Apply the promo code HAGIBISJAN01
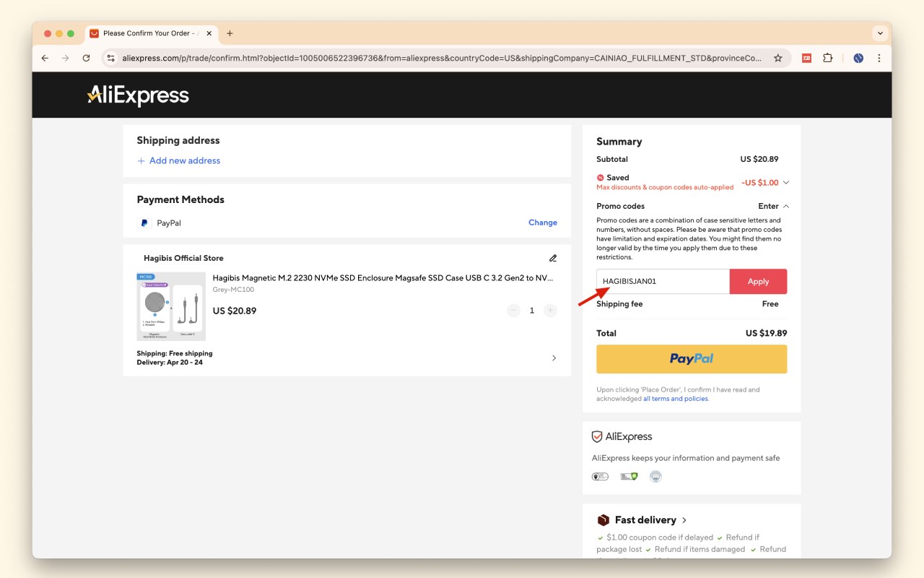This screenshot has width=924, height=578. [758, 282]
